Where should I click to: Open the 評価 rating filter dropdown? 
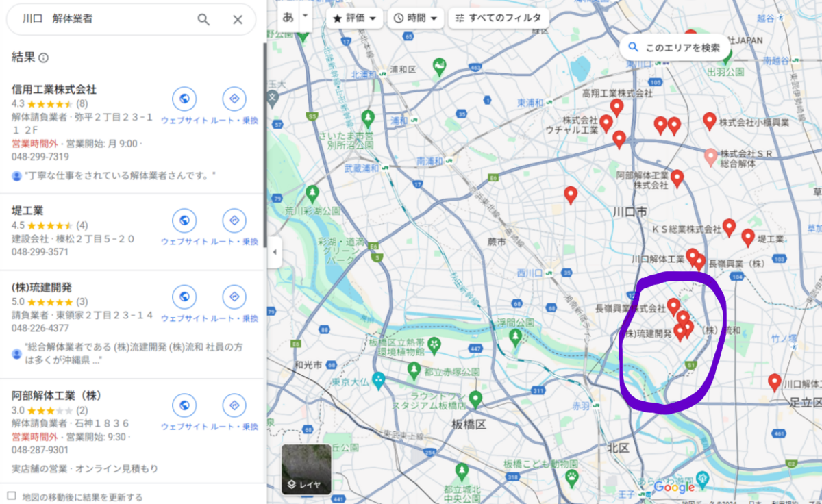click(x=354, y=18)
